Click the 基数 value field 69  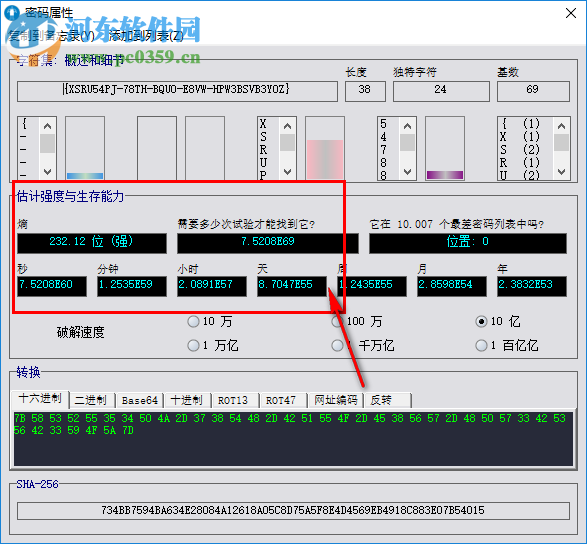click(533, 91)
